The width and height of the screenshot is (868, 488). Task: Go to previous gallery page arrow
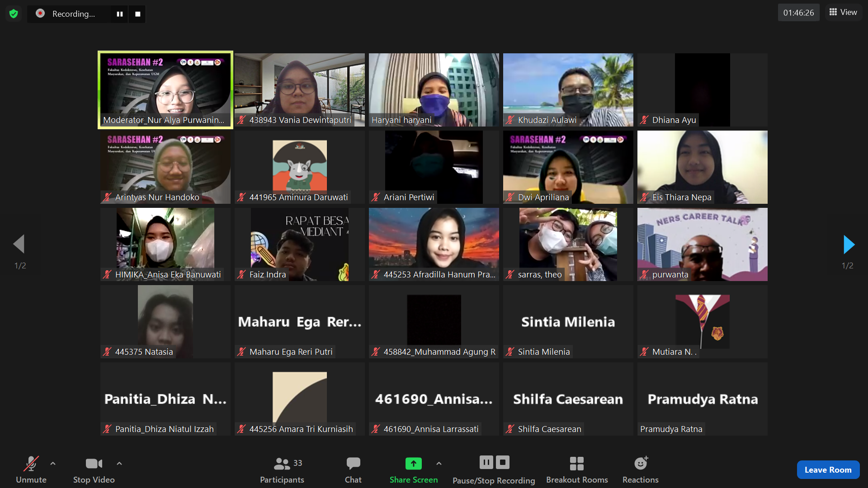(19, 244)
